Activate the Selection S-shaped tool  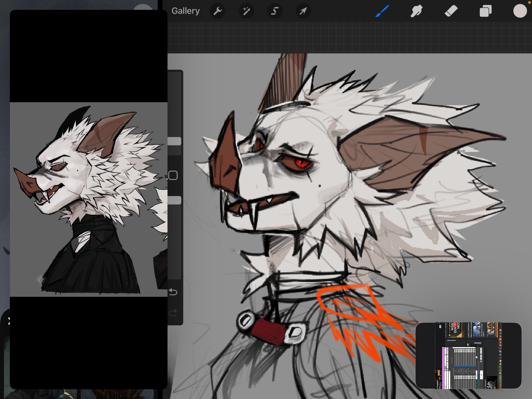(275, 11)
